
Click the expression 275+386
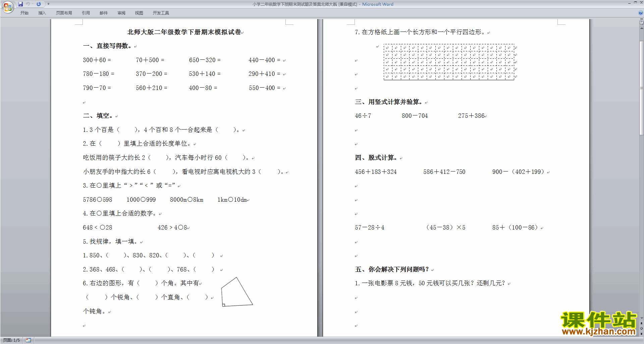coord(471,116)
